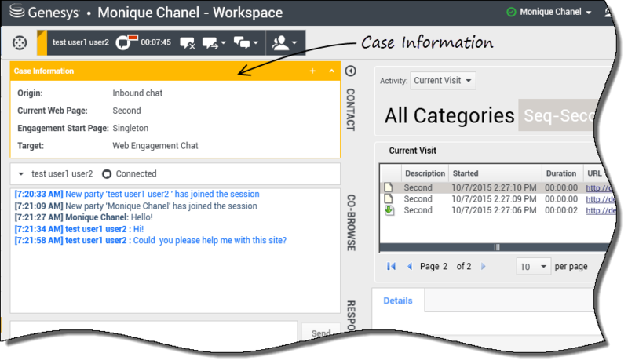Select the 'Singleton' engagement start page value

(x=130, y=128)
